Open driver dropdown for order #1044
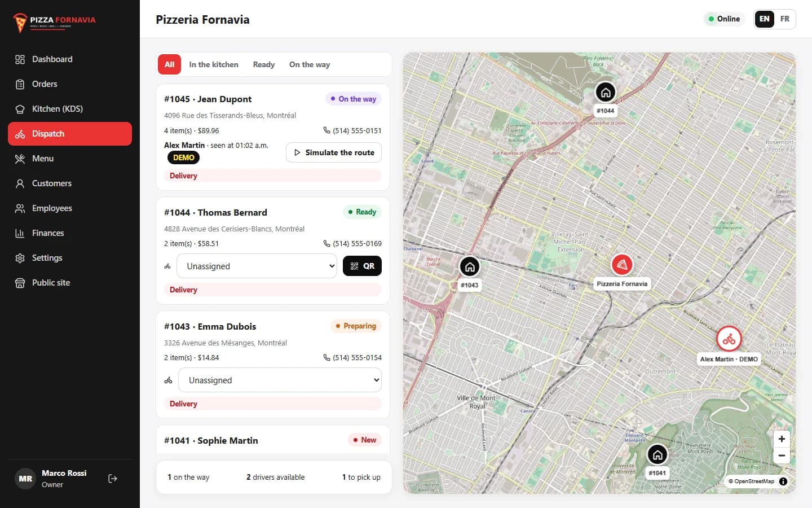The width and height of the screenshot is (812, 508). (257, 266)
